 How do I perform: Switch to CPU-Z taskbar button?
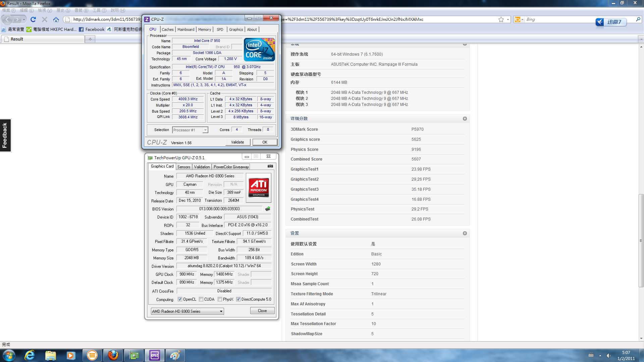tap(155, 355)
